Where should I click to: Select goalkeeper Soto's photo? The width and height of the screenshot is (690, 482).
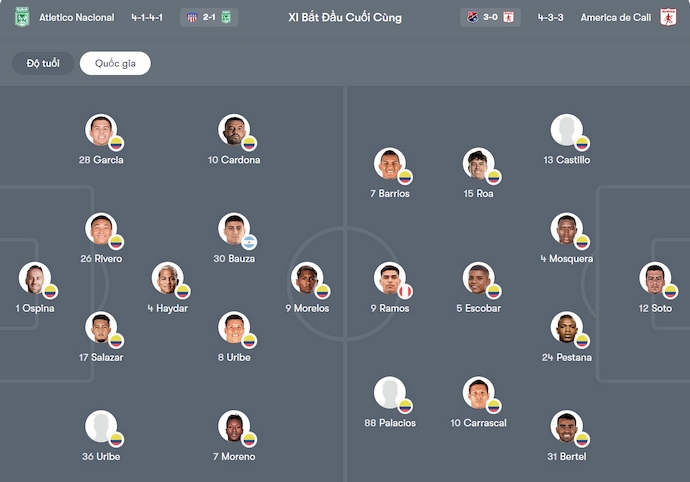point(655,278)
